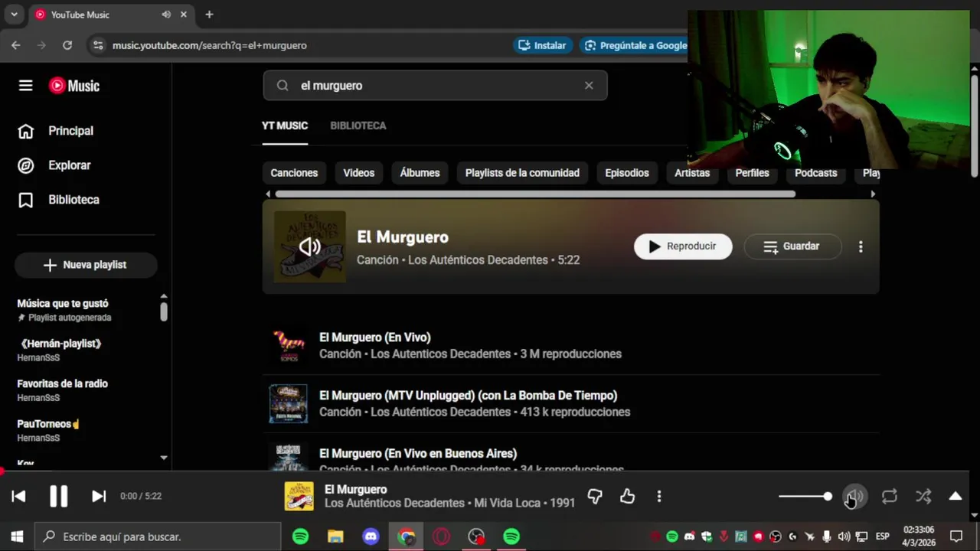This screenshot has height=551, width=980.
Task: Mute the YouTube Music browser tab
Action: coord(166,15)
